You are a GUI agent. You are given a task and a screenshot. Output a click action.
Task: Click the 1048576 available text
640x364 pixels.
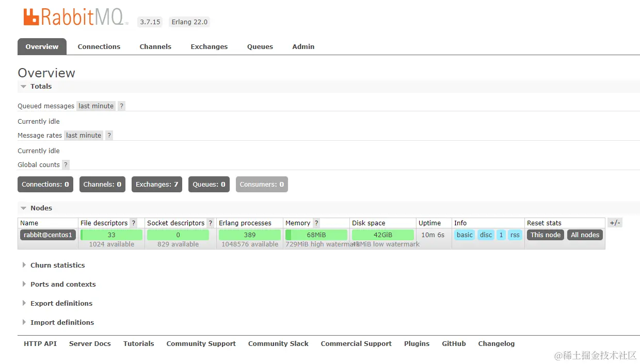pyautogui.click(x=250, y=244)
